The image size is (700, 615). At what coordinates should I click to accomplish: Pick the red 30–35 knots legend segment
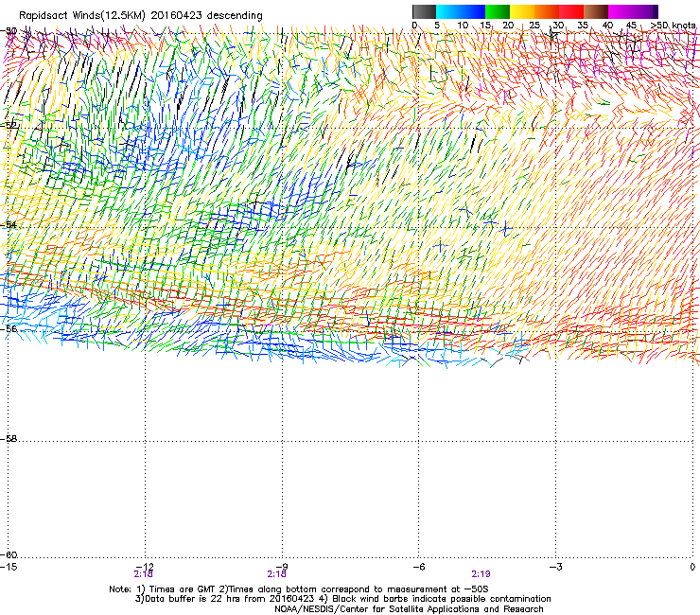[571, 11]
